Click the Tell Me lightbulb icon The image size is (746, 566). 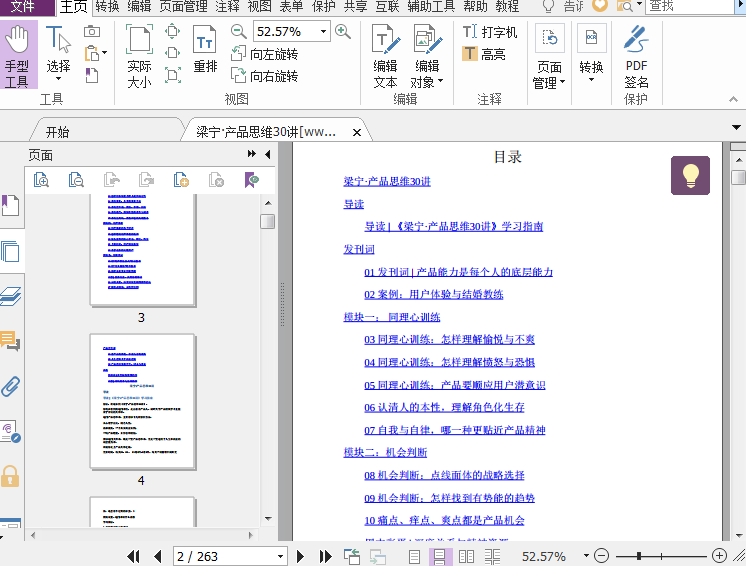[548, 6]
